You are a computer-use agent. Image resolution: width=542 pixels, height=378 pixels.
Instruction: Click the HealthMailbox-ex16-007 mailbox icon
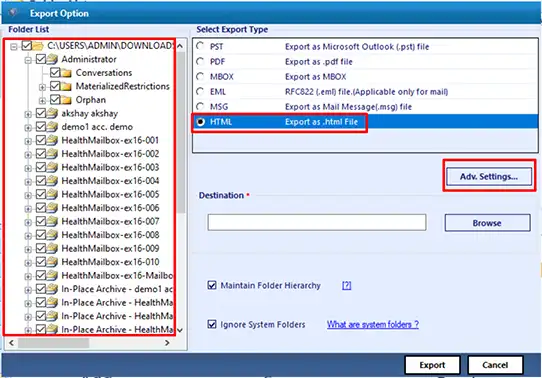click(52, 221)
